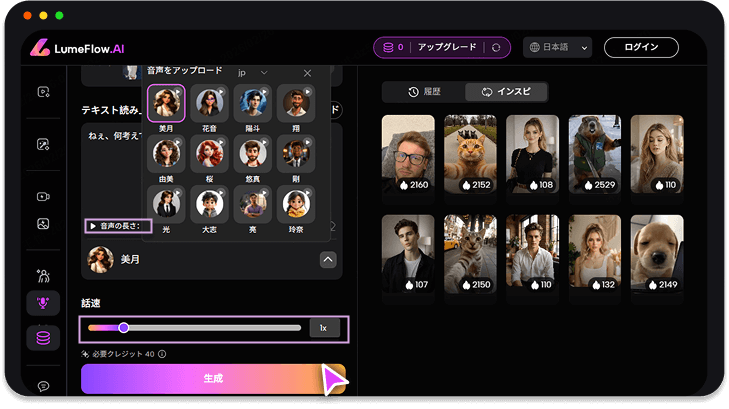
Task: Click the credits stack icon in sidebar
Action: click(43, 338)
